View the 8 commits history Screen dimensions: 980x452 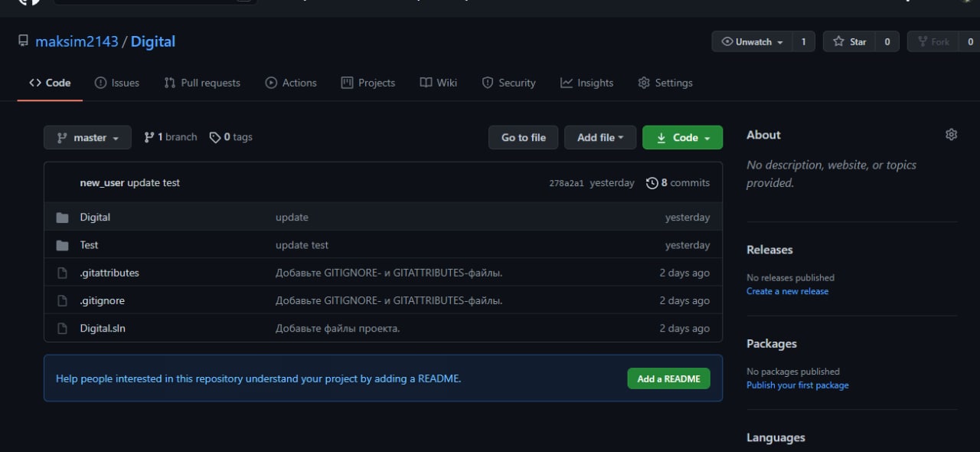coord(678,183)
